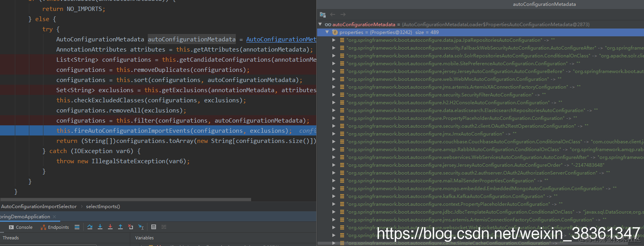Expand the RabbitAutoConfiguration.ConditionalOnClass entry

click(x=334, y=150)
